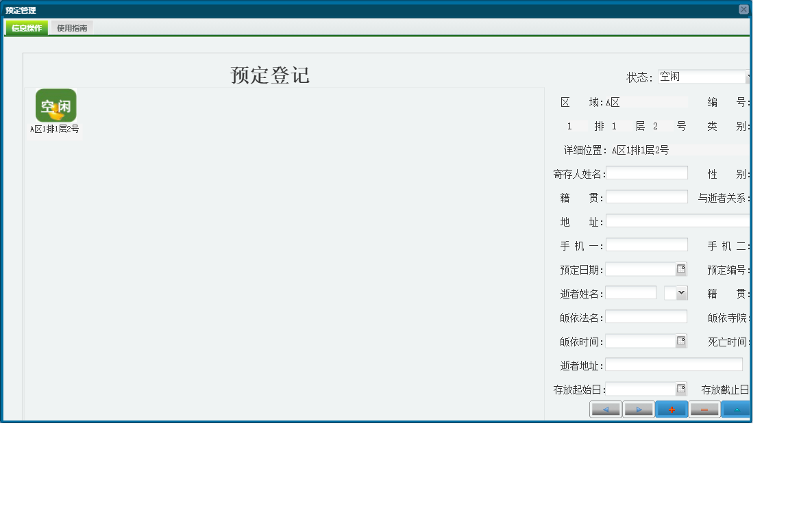This screenshot has height=508, width=812.
Task: Click the 空闲 storage slot icon
Action: 55,105
